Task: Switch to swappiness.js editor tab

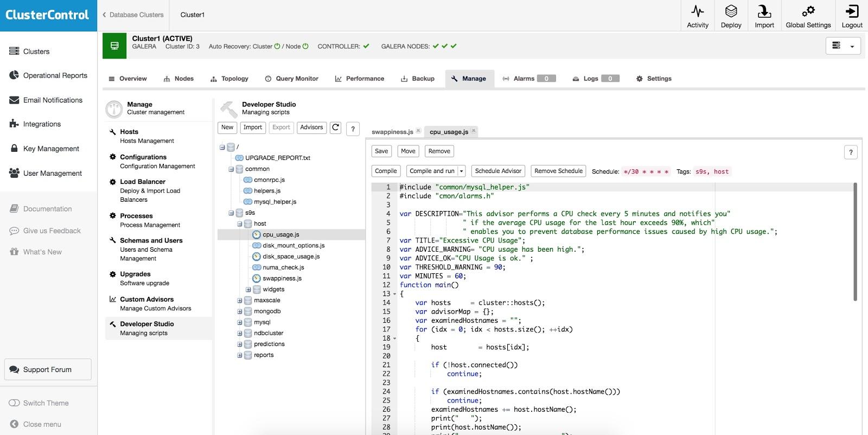Action: tap(392, 132)
